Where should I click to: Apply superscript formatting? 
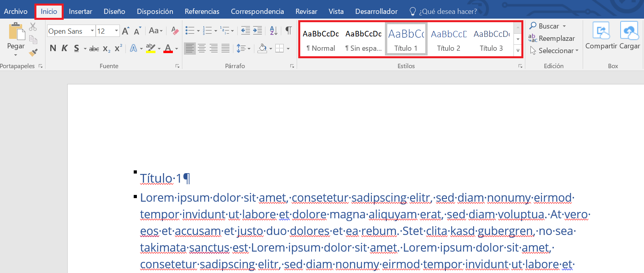[118, 48]
